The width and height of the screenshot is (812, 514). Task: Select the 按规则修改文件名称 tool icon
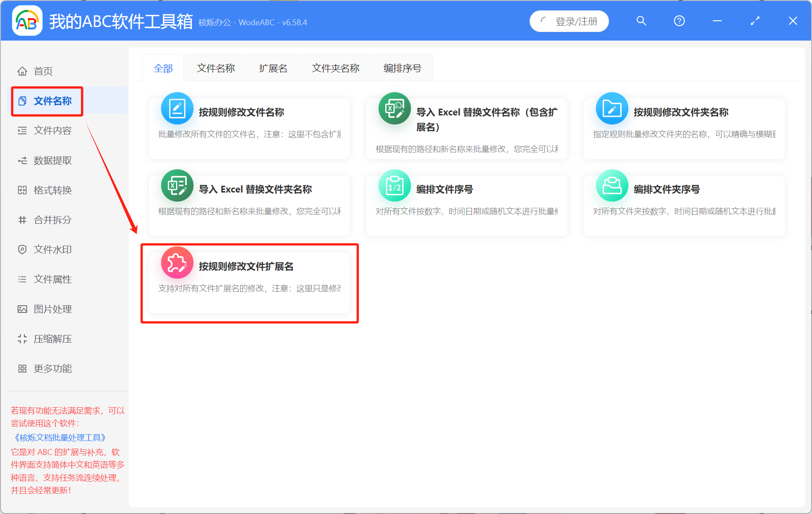coord(177,108)
